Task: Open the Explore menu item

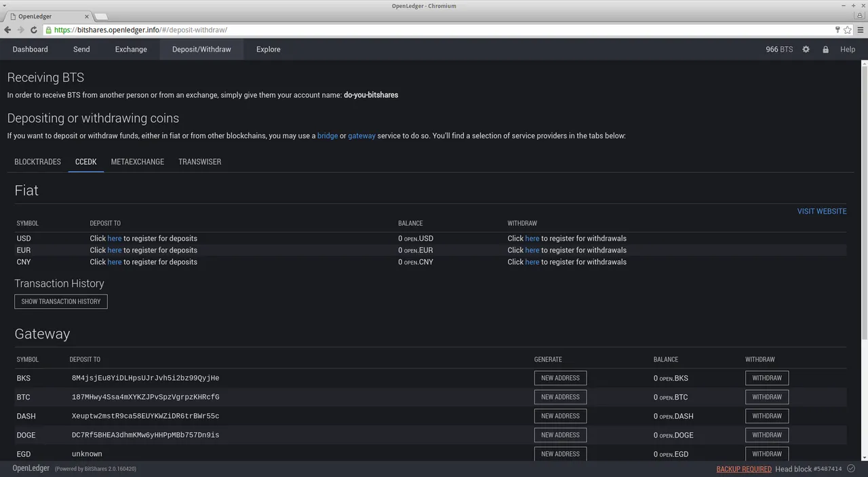Action: 269,50
